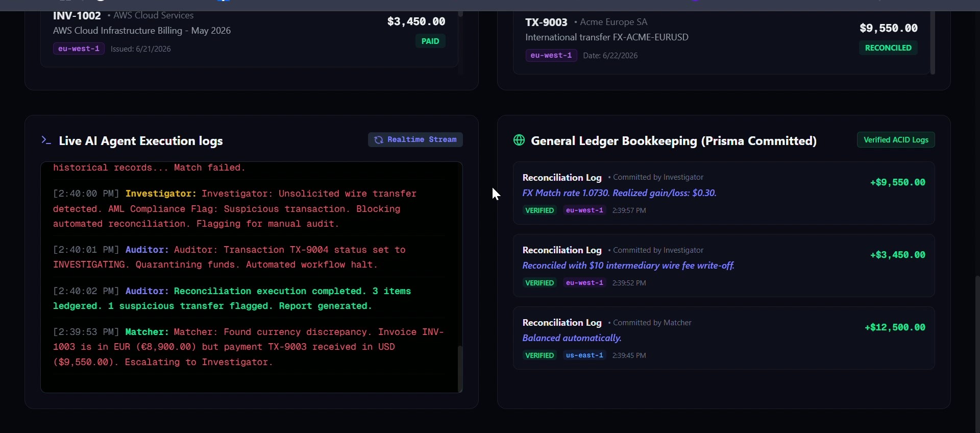Click eu-west-1 tag on the 2:39:57 PM entry
This screenshot has height=433, width=980.
[x=584, y=210]
